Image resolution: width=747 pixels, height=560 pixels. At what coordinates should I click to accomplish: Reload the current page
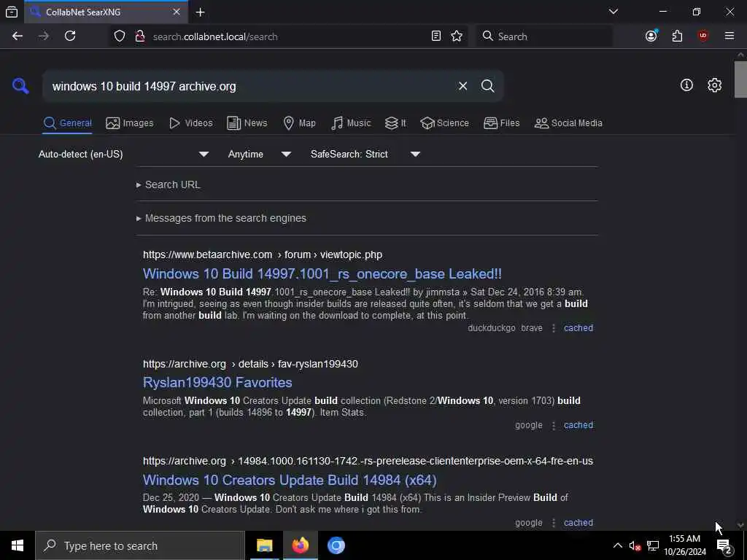70,36
